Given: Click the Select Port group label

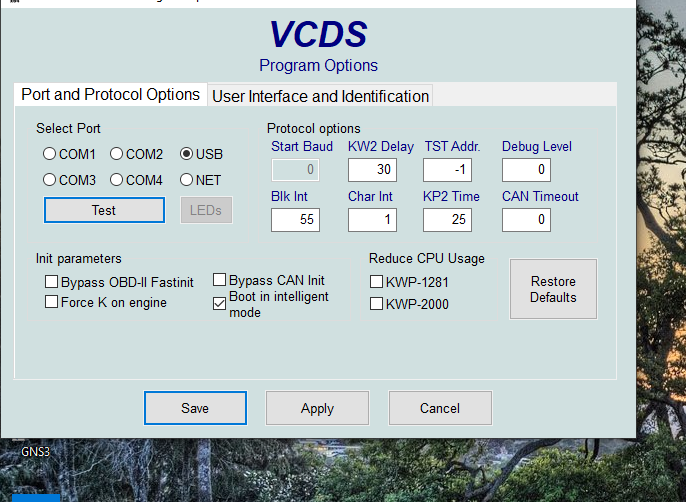Looking at the screenshot, I should tap(68, 128).
